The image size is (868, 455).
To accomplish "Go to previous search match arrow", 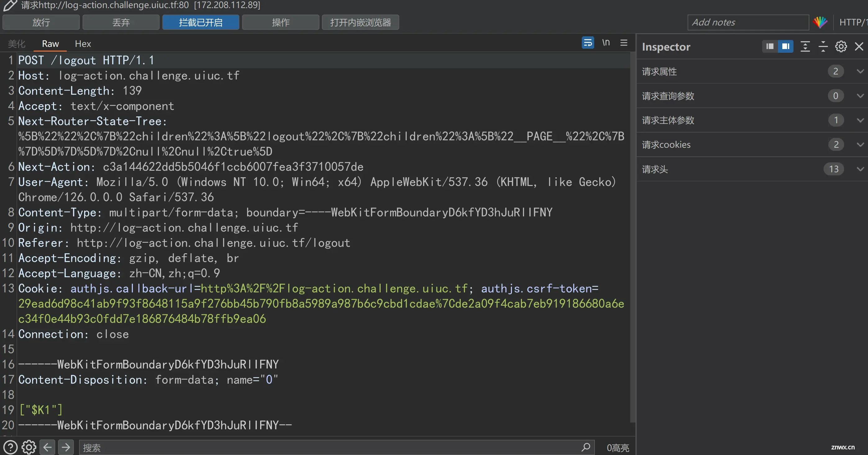I will 47,447.
